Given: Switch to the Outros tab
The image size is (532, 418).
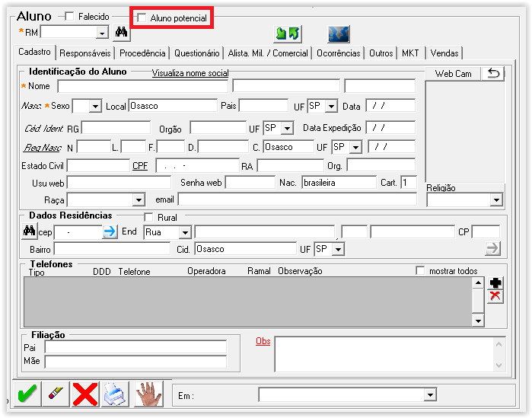Looking at the screenshot, I should [381, 53].
